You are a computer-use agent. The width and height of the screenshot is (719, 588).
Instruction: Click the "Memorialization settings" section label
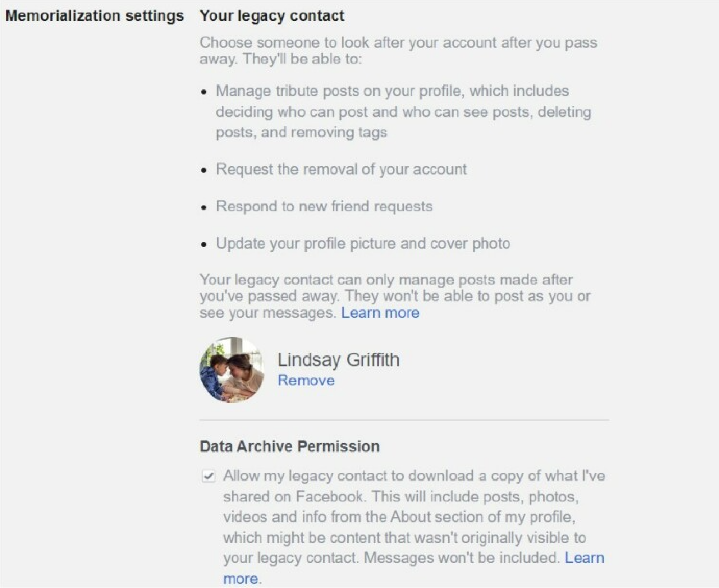(x=94, y=16)
